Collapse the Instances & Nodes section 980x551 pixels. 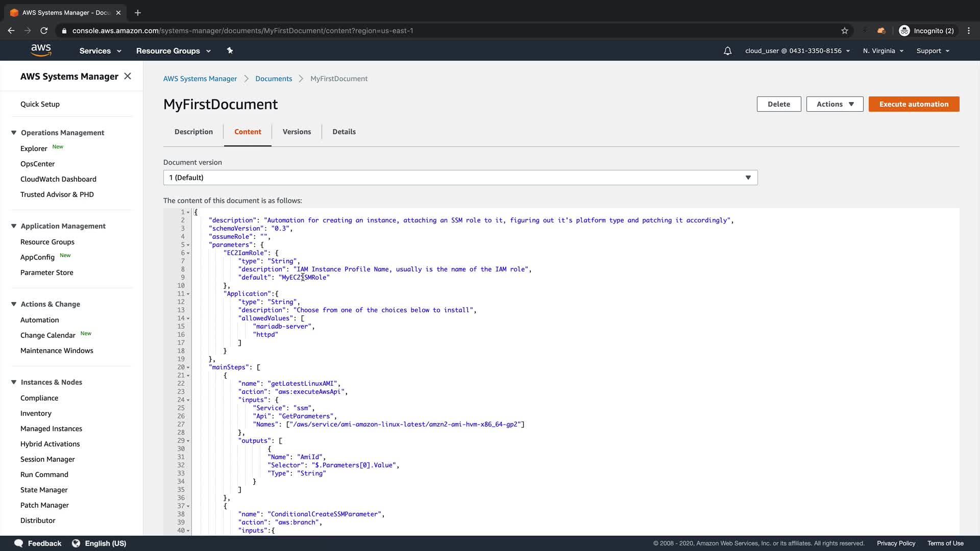(x=14, y=382)
